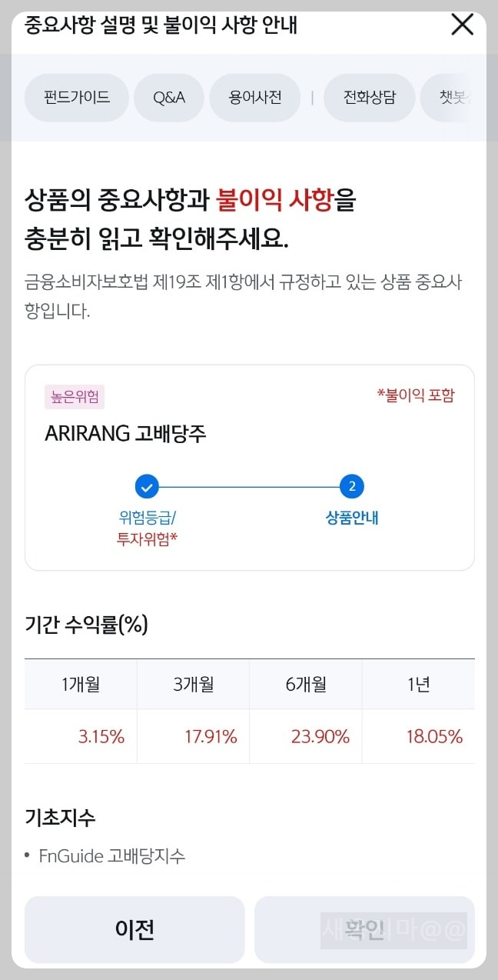Open the 용어사전 glossary shortcut

[254, 97]
